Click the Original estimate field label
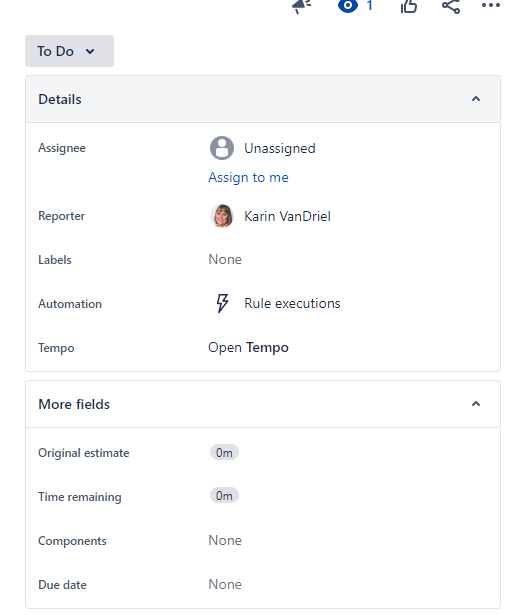The image size is (519, 615). 84,453
